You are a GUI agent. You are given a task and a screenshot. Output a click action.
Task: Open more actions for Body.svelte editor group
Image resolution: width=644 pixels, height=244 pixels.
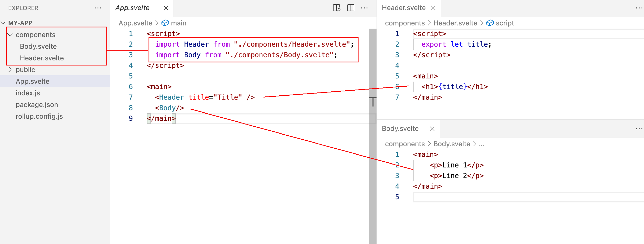click(x=639, y=129)
